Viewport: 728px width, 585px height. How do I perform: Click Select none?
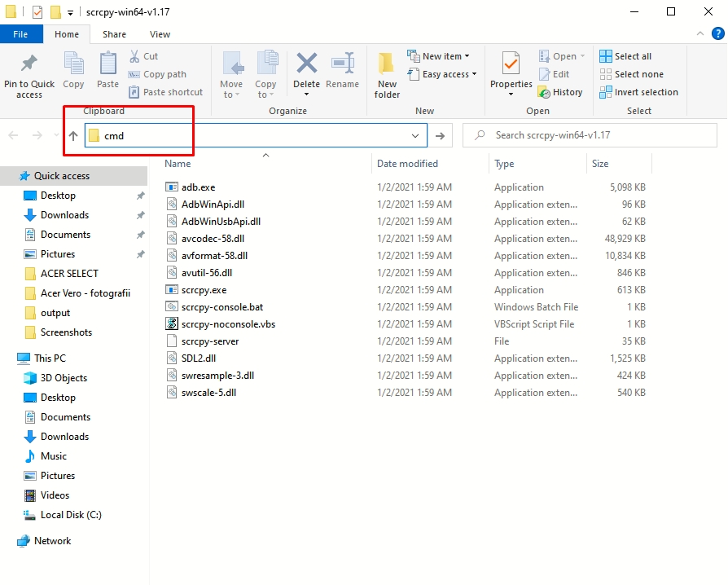point(631,74)
